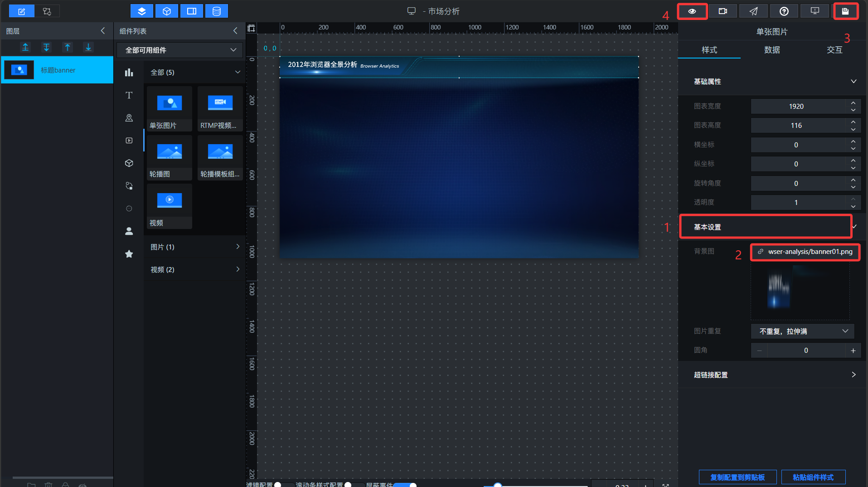Toggle the right config panel button
This screenshot has height=487, width=868.
point(192,11)
